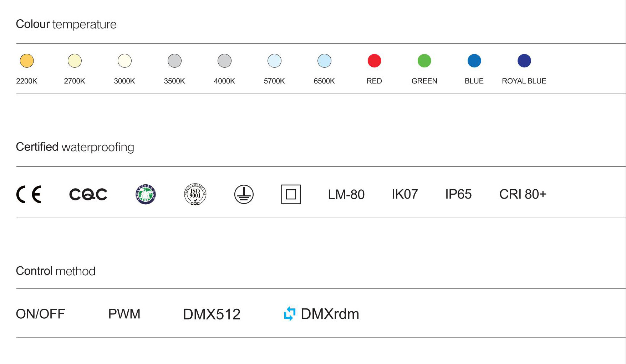Click the round green-and-blue certification badge
This screenshot has width=626, height=364.
[146, 194]
